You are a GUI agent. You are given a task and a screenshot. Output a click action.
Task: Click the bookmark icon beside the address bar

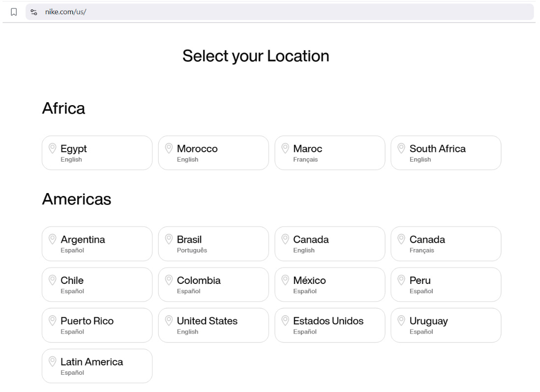(x=14, y=12)
